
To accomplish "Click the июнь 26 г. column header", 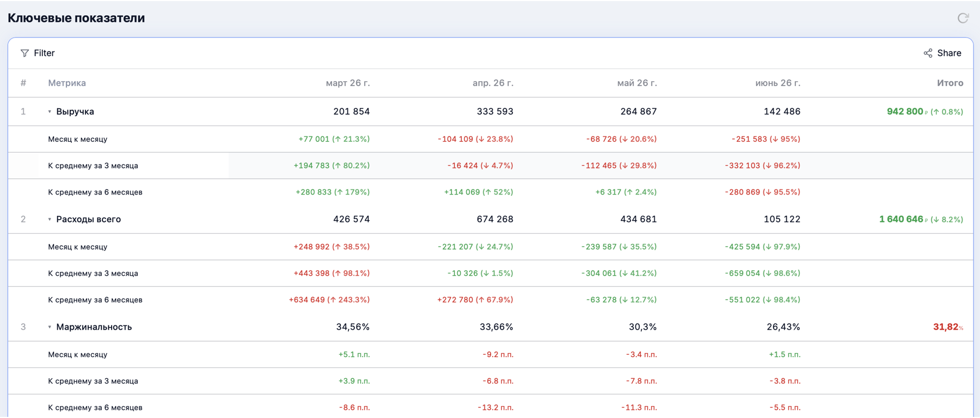I will (777, 83).
